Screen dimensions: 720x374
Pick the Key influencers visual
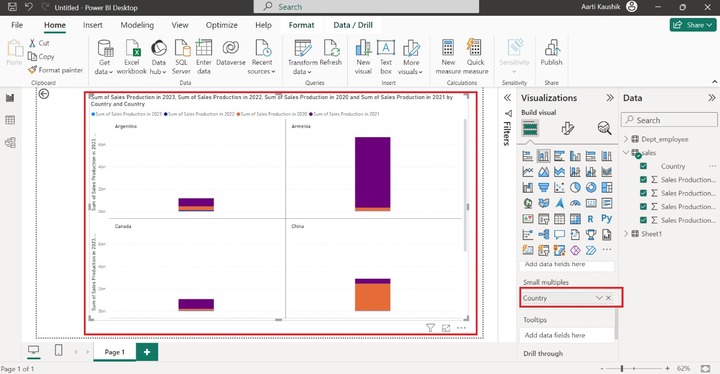tap(528, 235)
